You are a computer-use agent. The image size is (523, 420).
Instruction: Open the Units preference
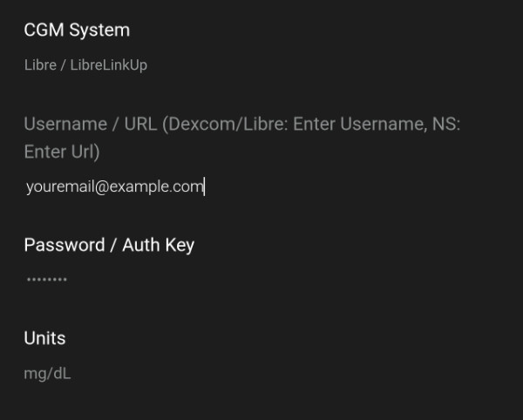click(44, 338)
